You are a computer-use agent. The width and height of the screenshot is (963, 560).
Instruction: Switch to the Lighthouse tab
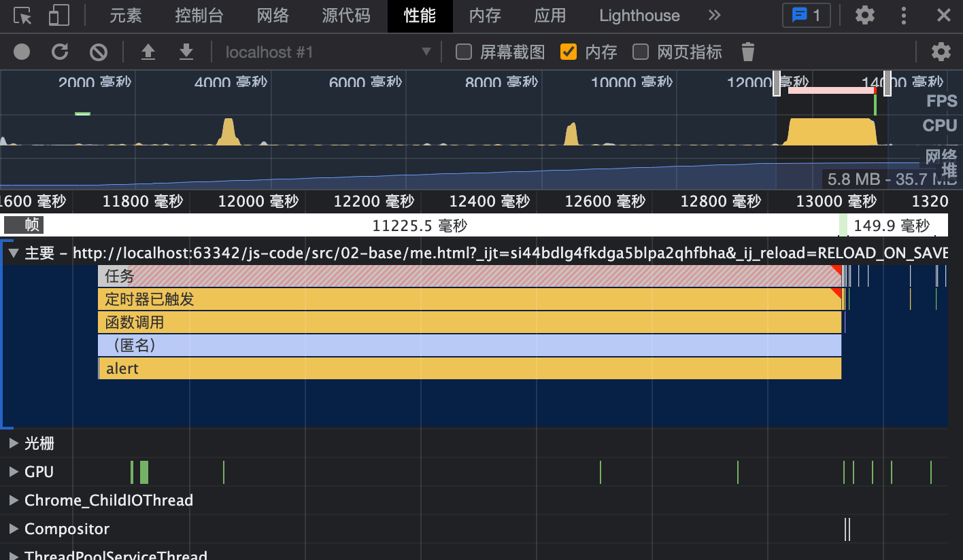click(x=639, y=16)
